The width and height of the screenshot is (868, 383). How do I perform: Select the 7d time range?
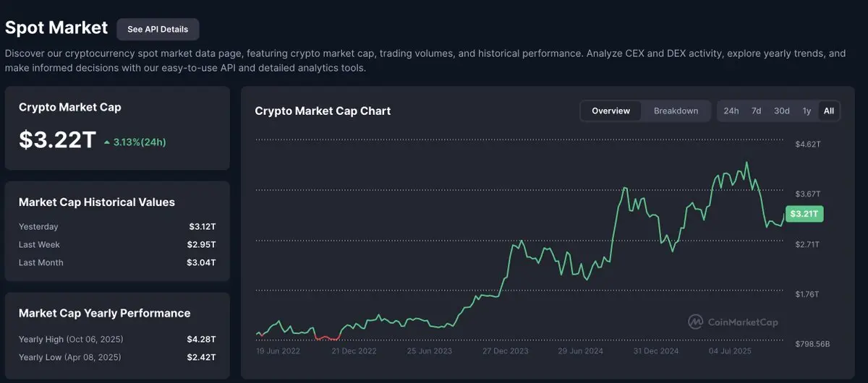[x=756, y=111]
